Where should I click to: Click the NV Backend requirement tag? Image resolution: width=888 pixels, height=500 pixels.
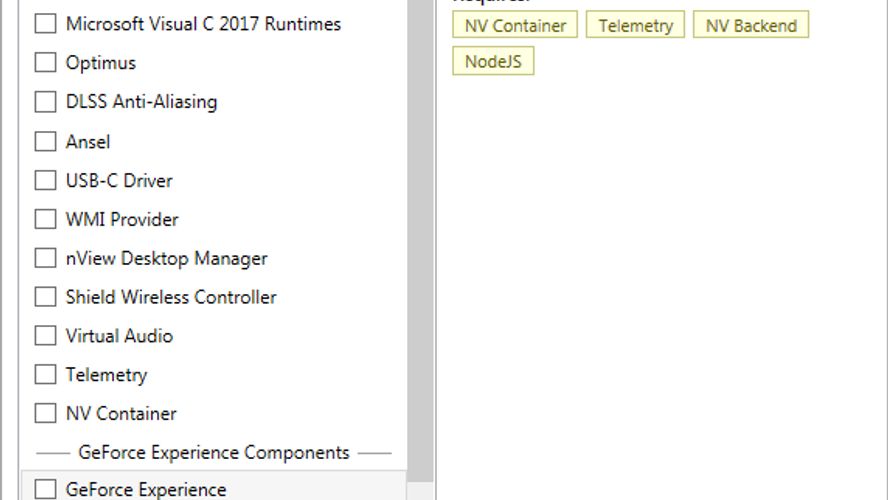point(751,25)
